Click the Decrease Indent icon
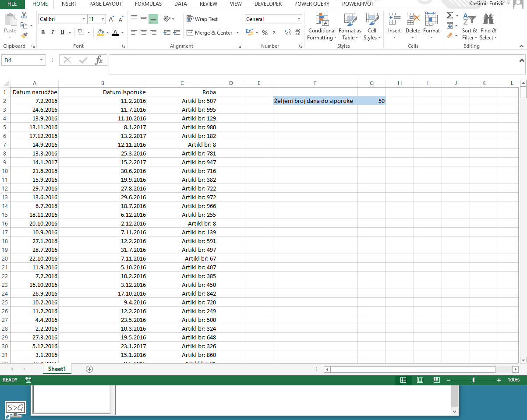This screenshot has width=527, height=420. pos(166,32)
